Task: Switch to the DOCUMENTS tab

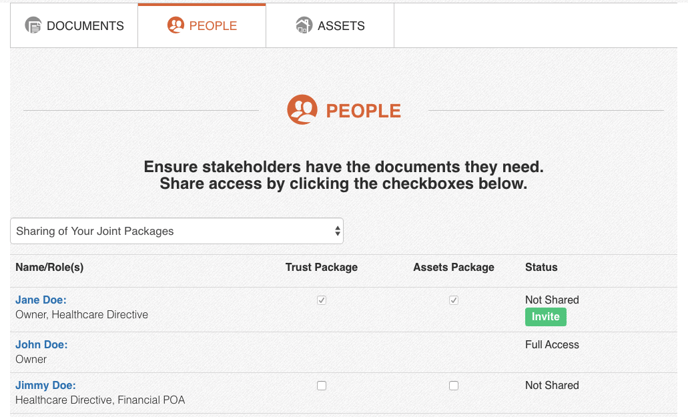Action: tap(74, 25)
